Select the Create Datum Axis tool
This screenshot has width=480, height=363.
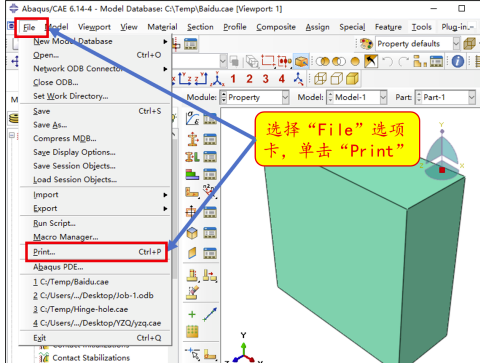coord(210,314)
